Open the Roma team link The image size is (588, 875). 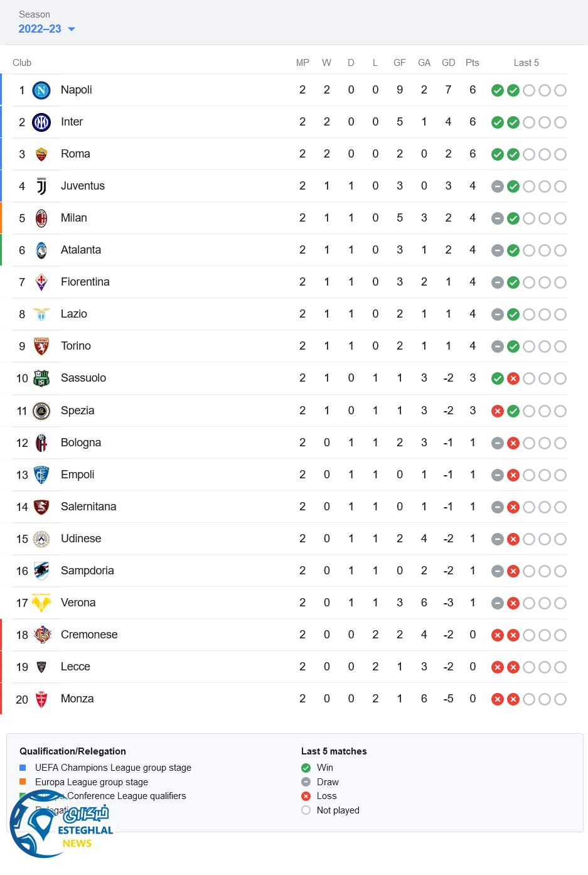coord(75,154)
